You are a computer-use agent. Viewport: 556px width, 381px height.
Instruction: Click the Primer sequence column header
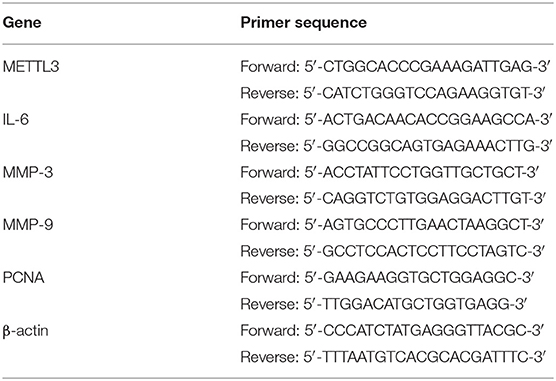click(304, 23)
